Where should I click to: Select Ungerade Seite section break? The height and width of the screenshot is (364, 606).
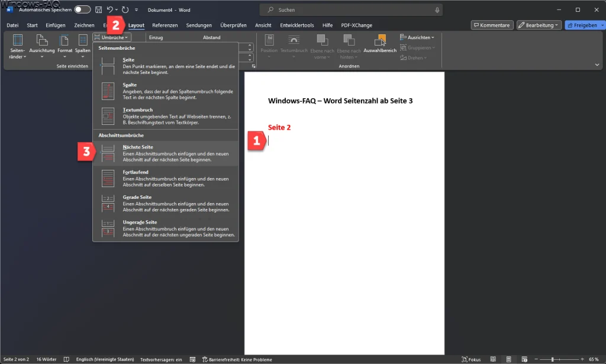[x=166, y=228]
